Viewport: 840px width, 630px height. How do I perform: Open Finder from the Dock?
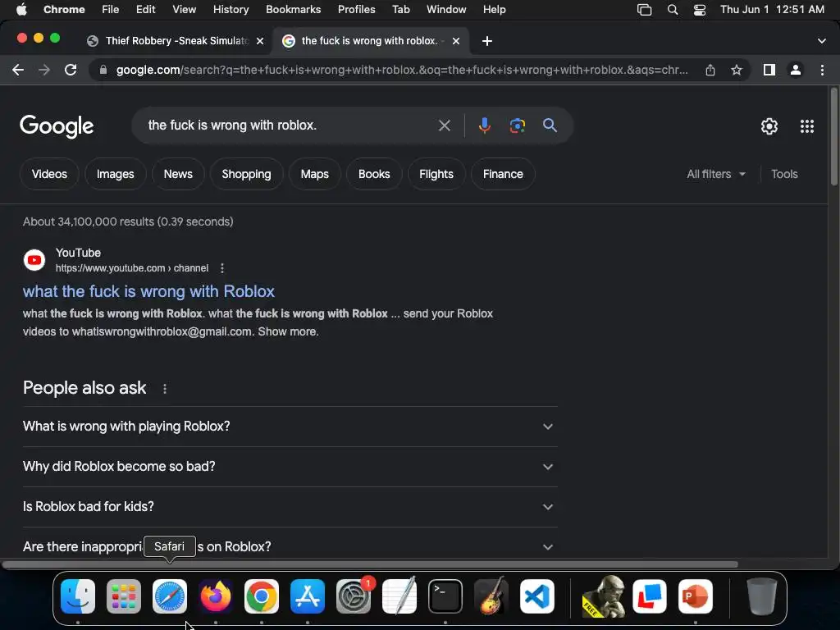pos(78,596)
